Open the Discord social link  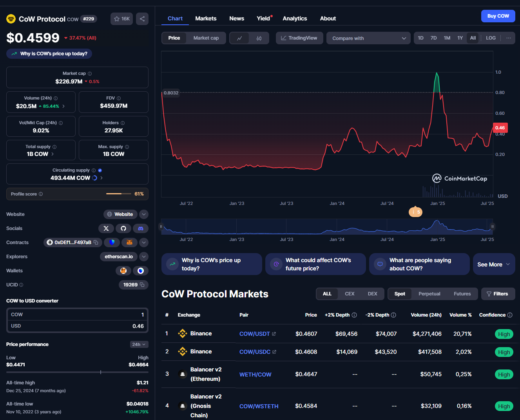click(141, 228)
